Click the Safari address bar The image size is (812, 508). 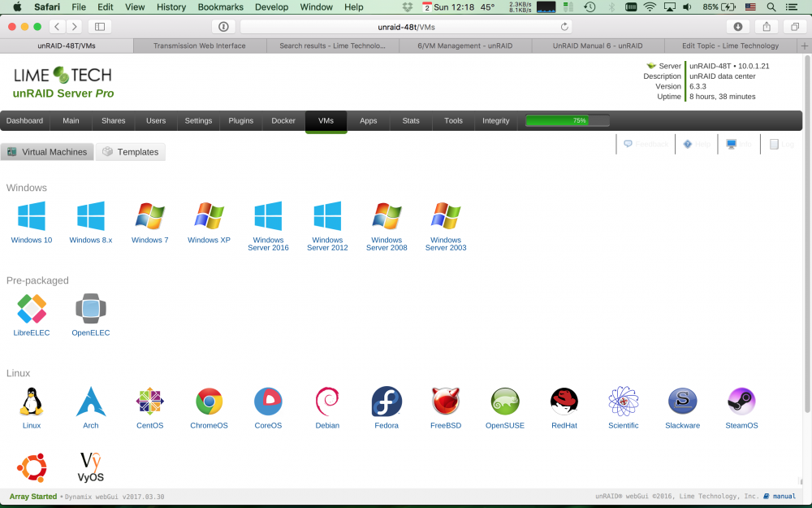(x=406, y=27)
